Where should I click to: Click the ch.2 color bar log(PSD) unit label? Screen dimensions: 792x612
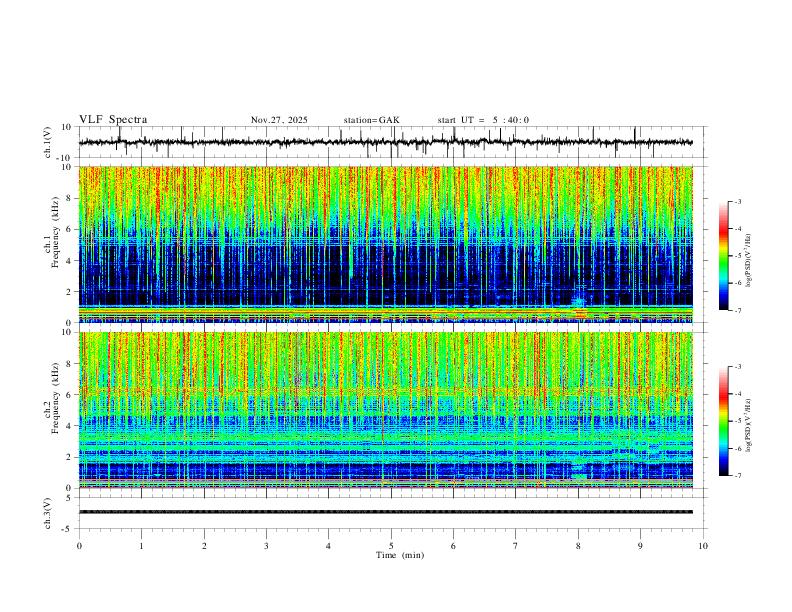(748, 425)
